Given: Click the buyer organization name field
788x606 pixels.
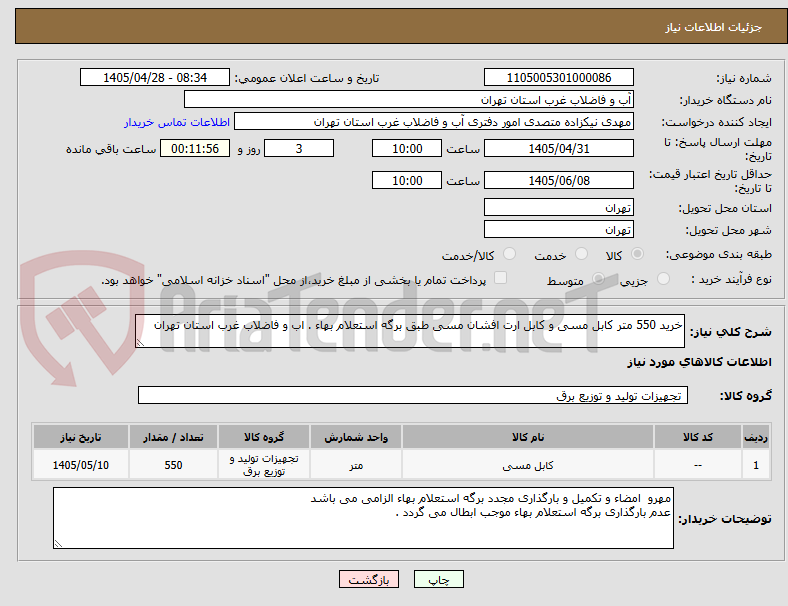Looking at the screenshot, I should [409, 99].
